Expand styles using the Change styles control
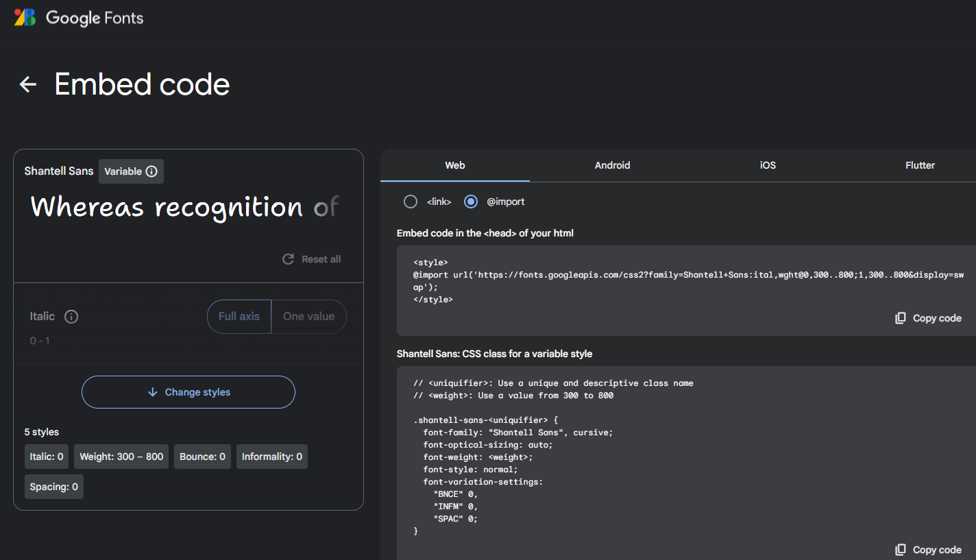The image size is (976, 560). tap(188, 391)
